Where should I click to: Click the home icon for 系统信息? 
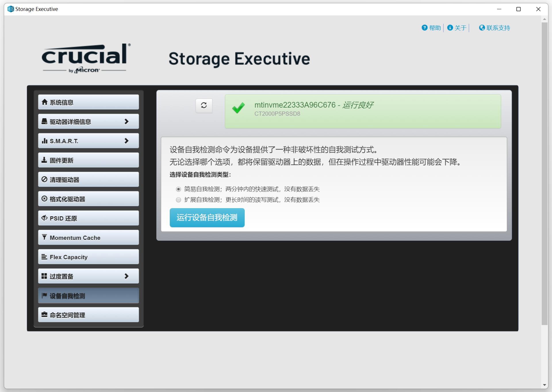pos(44,102)
